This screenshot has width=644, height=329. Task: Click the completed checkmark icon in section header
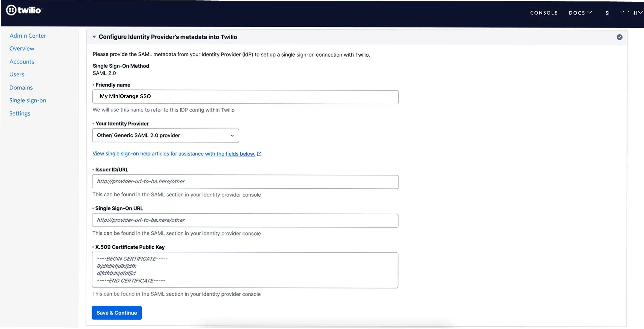pyautogui.click(x=619, y=37)
